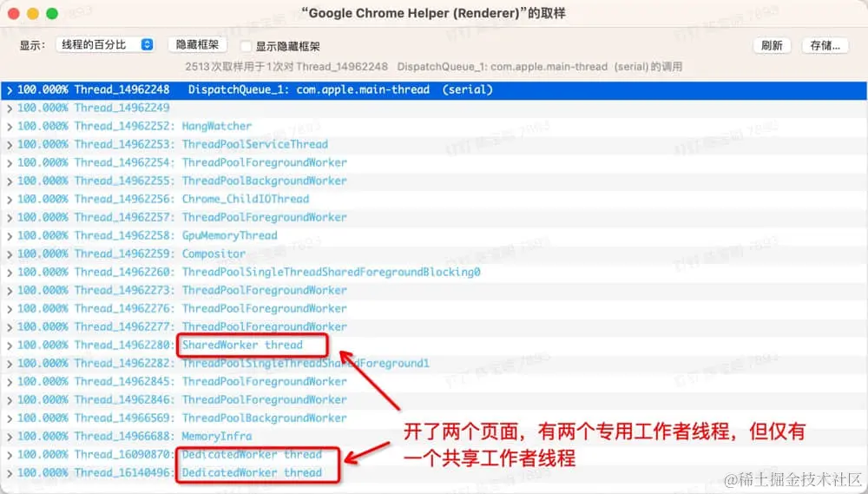868x494 pixels.
Task: Expand the GpuMemoryThread chevron
Action: pos(10,236)
